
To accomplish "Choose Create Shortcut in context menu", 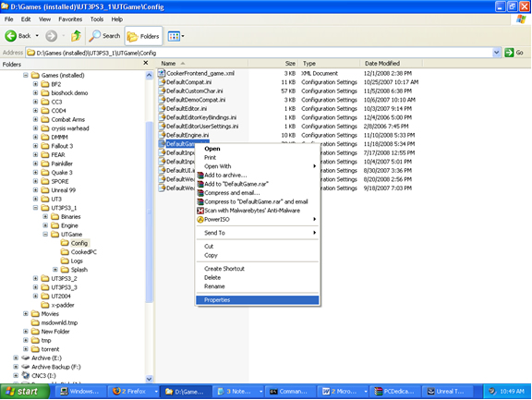I will click(258, 269).
